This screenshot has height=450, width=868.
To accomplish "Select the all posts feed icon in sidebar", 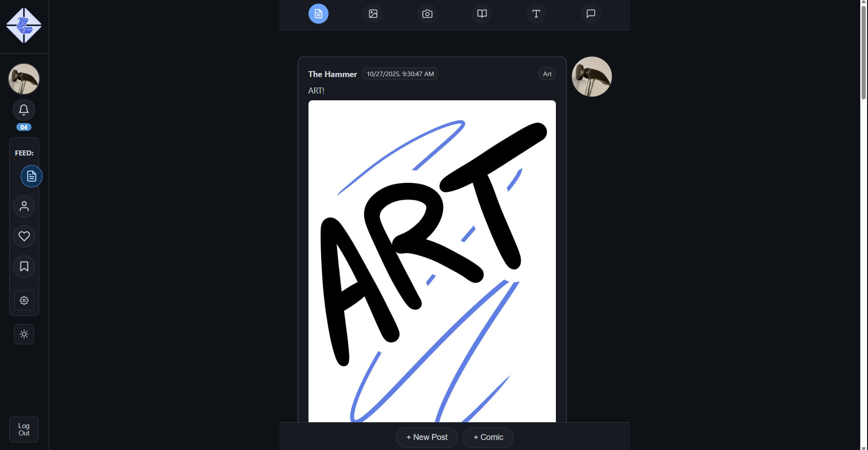I will (31, 176).
